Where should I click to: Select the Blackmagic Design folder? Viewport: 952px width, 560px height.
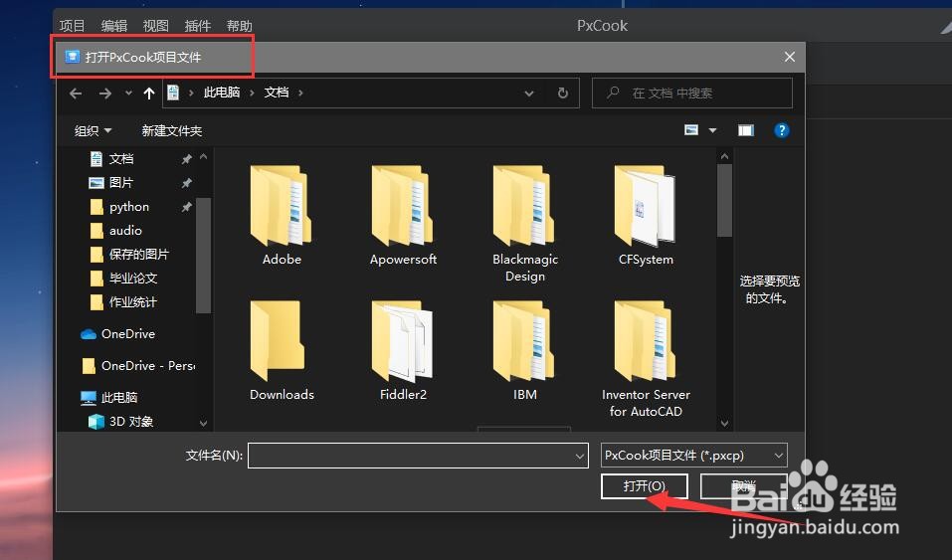(525, 224)
